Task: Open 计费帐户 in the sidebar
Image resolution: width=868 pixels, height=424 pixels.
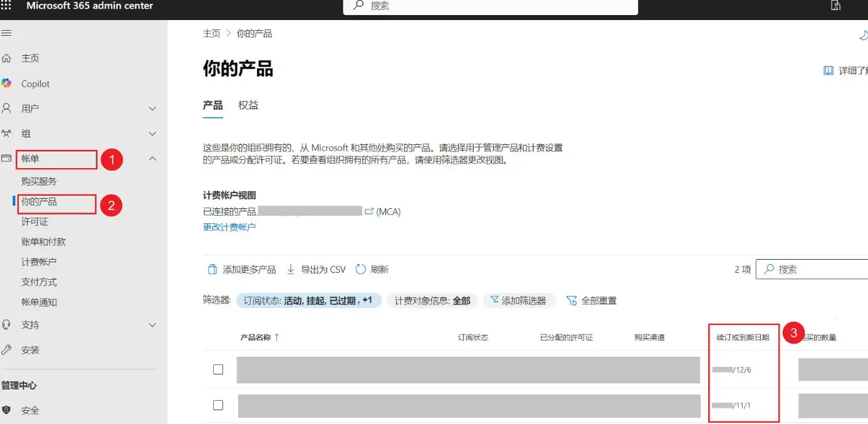Action: pos(39,262)
